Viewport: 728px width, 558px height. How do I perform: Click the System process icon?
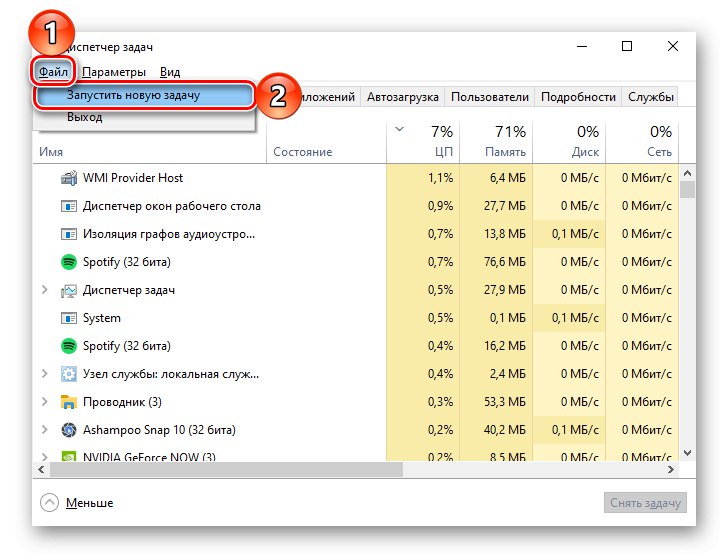point(69,318)
